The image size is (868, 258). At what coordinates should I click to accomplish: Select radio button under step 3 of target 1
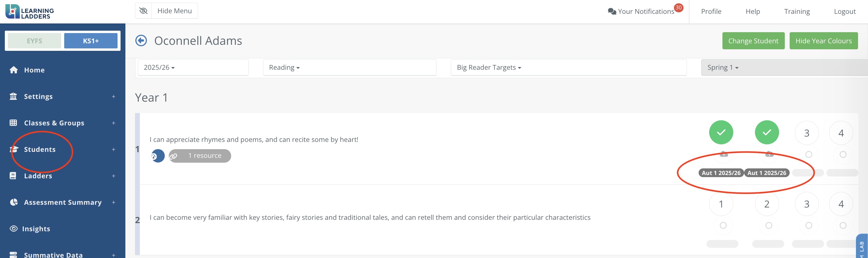pyautogui.click(x=808, y=154)
